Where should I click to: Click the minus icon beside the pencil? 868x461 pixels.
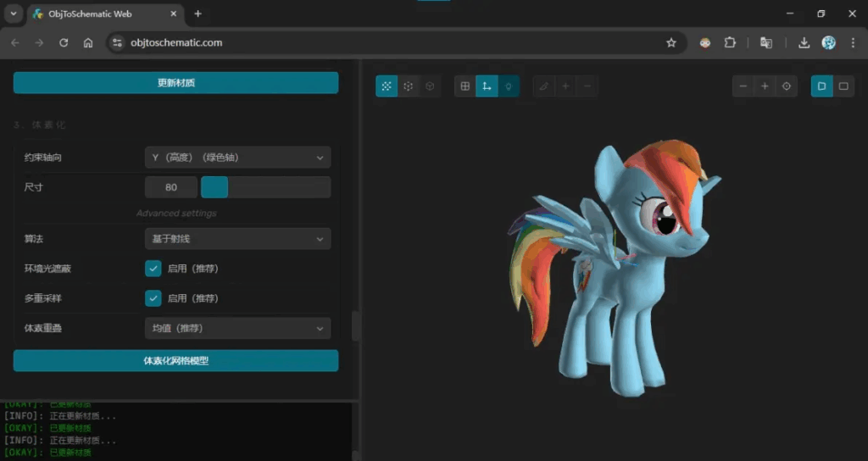coord(587,86)
